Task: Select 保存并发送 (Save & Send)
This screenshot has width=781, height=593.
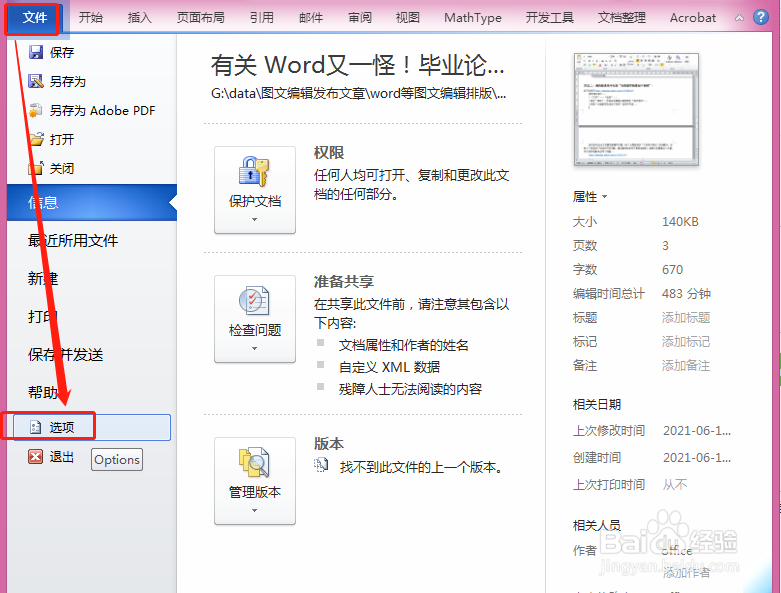Action: click(x=65, y=355)
